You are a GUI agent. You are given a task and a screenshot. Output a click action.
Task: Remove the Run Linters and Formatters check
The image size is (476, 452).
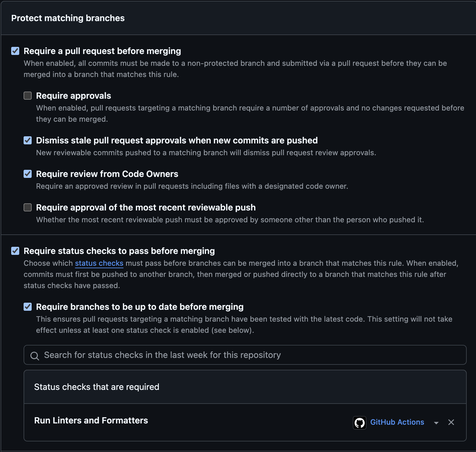point(451,422)
